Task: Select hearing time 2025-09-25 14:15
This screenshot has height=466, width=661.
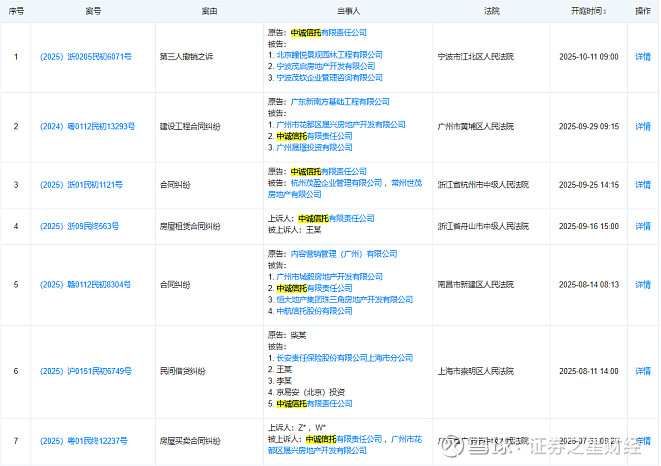Action: click(x=589, y=185)
